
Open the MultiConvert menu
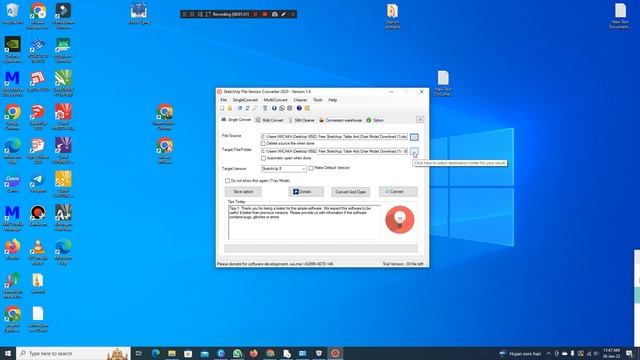pyautogui.click(x=276, y=100)
